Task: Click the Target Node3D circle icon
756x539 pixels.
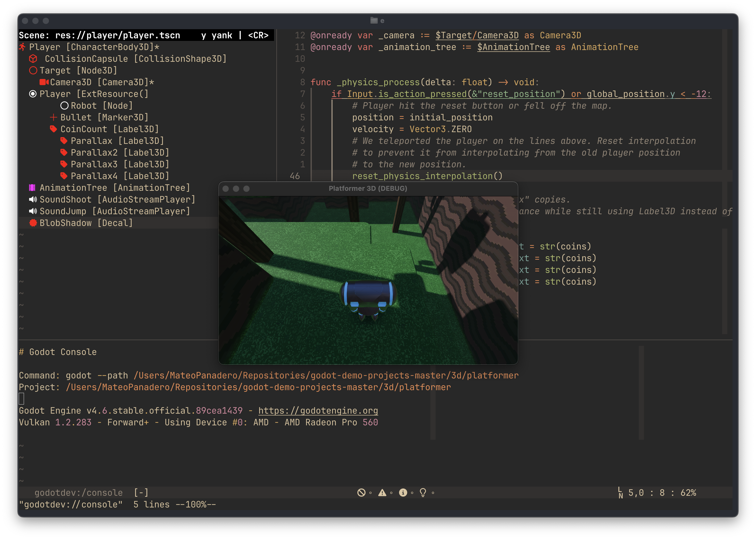Action: [x=33, y=70]
